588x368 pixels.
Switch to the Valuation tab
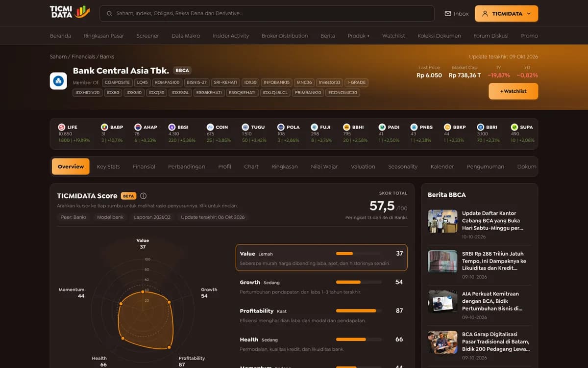point(363,166)
